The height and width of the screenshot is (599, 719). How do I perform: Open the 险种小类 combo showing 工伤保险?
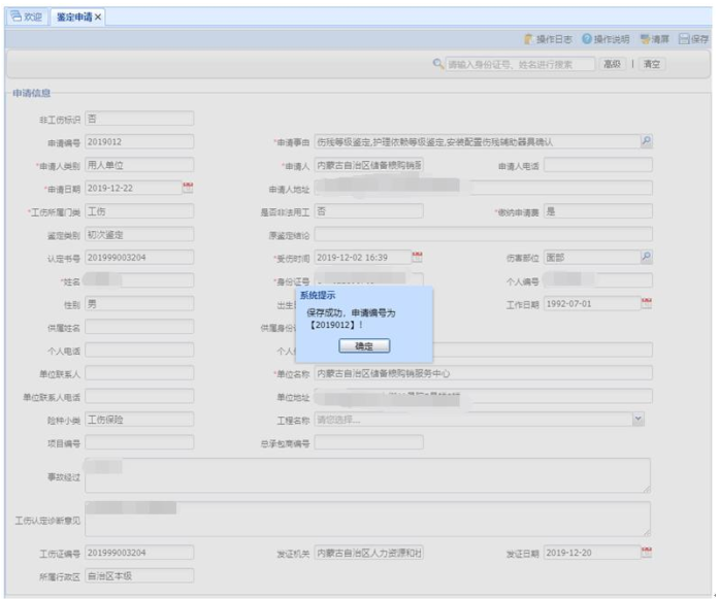[x=139, y=419]
